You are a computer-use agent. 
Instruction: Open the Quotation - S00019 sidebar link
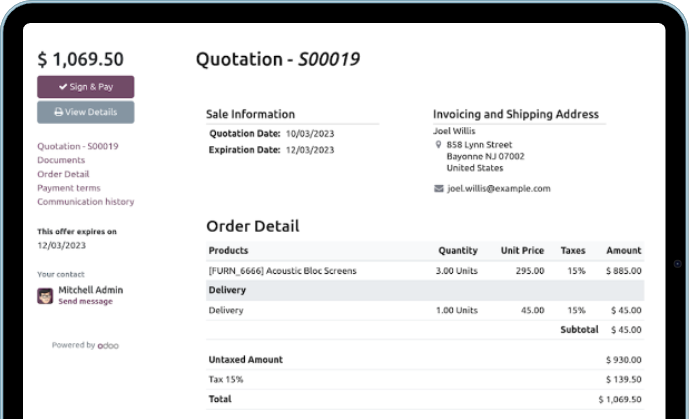(x=78, y=146)
